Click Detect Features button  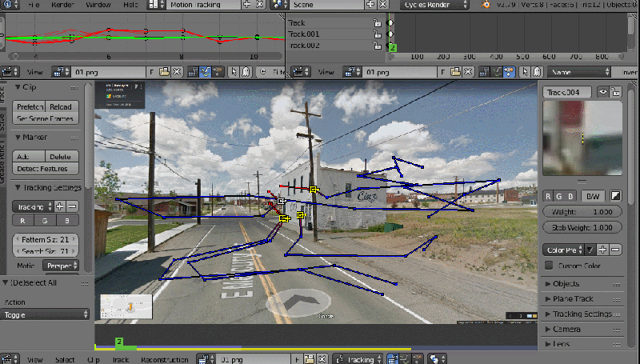[x=46, y=169]
